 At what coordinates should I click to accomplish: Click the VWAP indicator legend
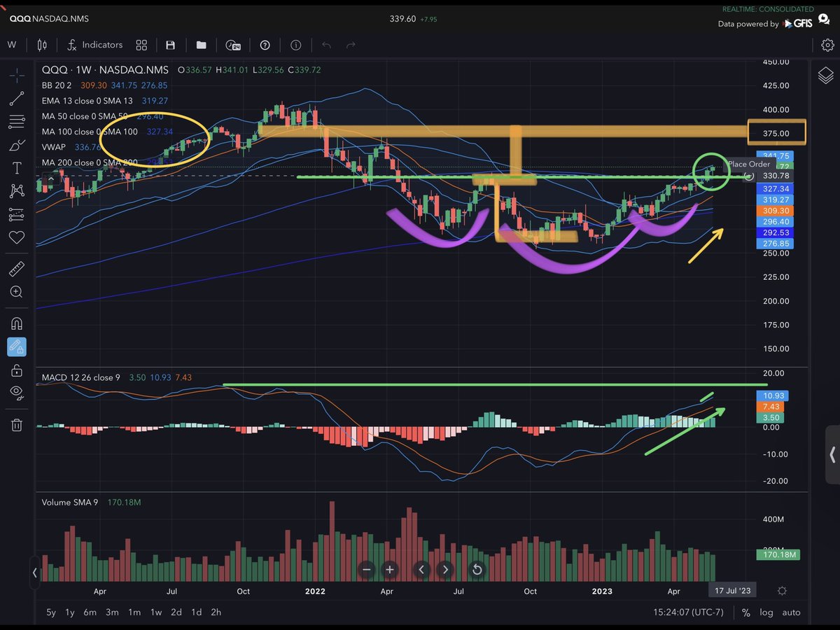click(54, 147)
